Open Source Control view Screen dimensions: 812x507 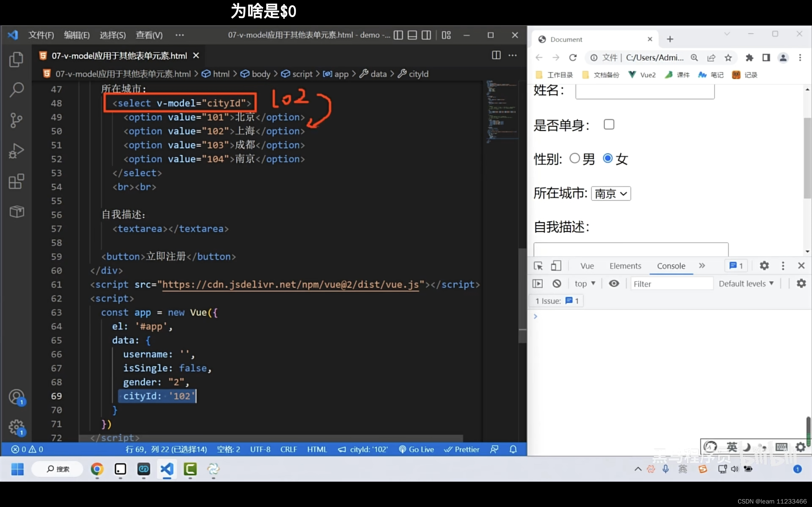[x=16, y=120]
